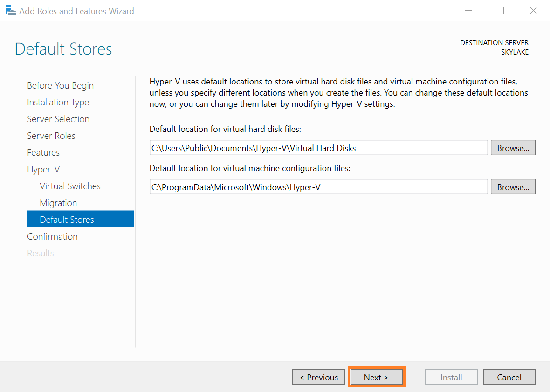Click the Default Stores page heading
Image resolution: width=550 pixels, height=392 pixels.
coord(63,49)
